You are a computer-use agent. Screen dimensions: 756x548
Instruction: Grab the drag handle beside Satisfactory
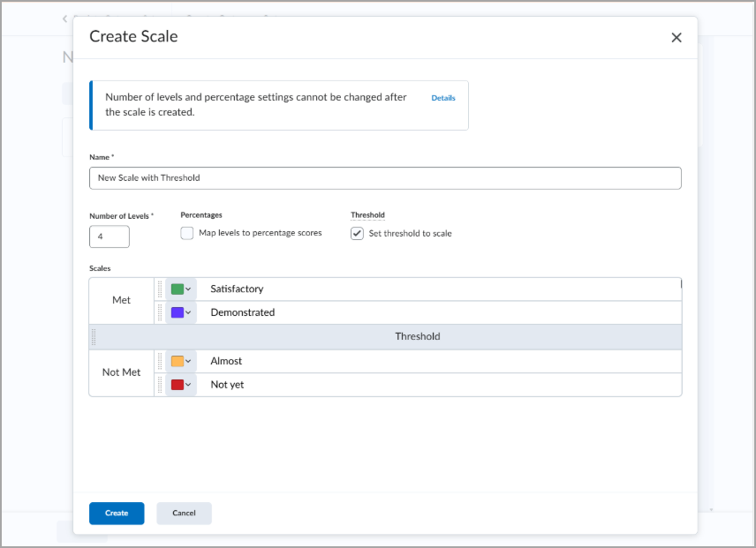point(160,289)
